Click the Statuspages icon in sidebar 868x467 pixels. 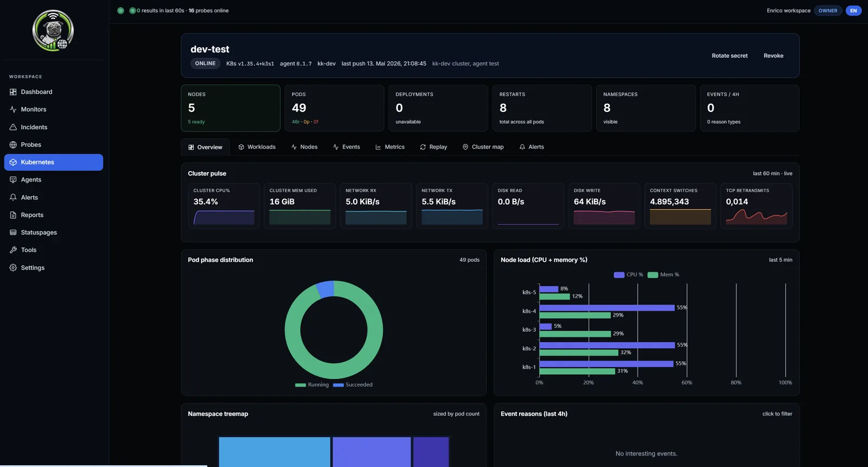[x=13, y=232]
